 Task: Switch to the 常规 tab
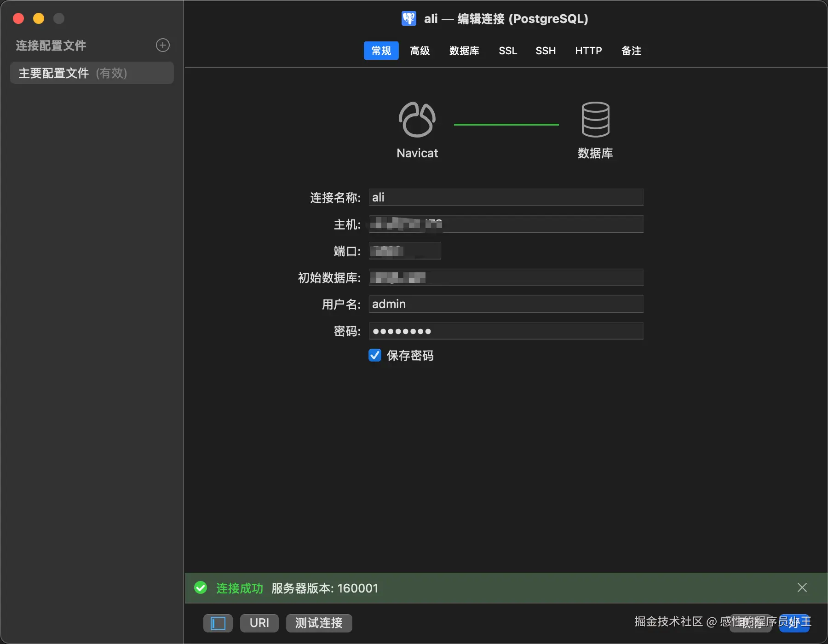381,51
